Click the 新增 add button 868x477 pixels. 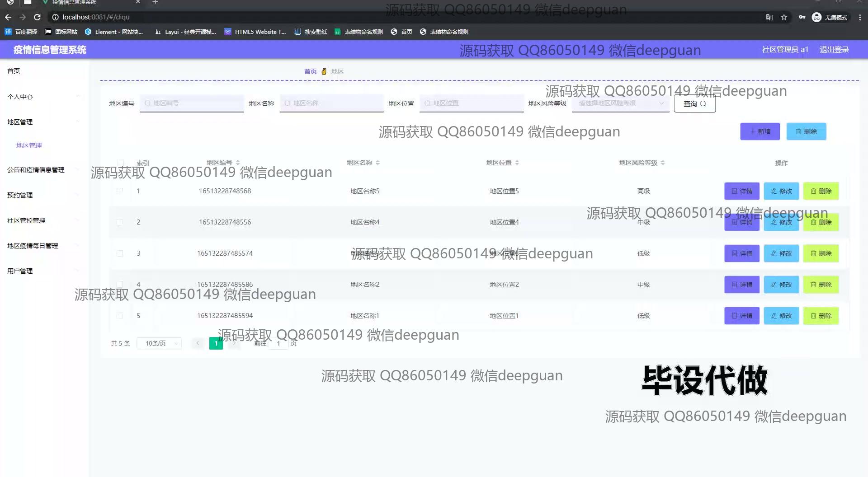[x=760, y=131]
